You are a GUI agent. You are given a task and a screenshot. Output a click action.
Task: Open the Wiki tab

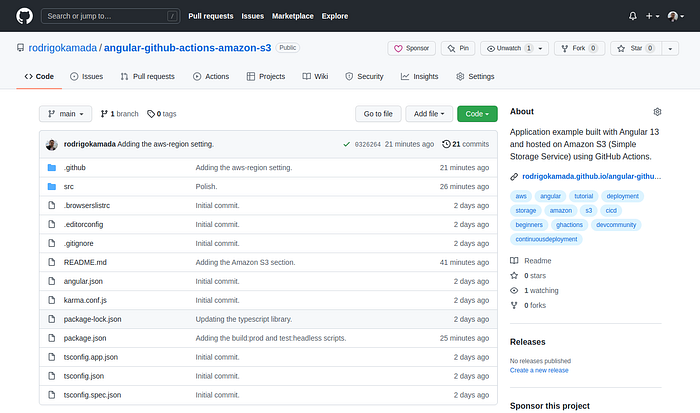pyautogui.click(x=315, y=76)
